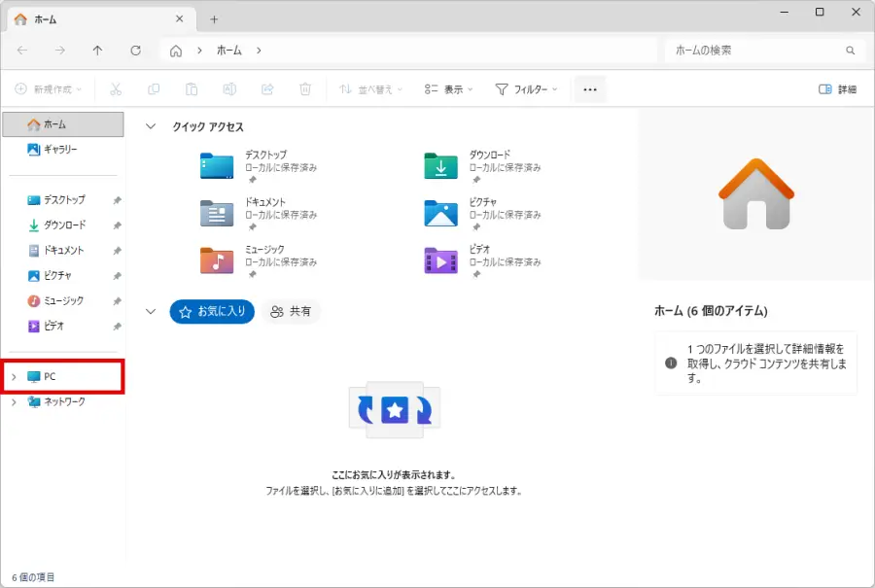Open the Rename tool in the toolbar
The width and height of the screenshot is (875, 588).
229,88
